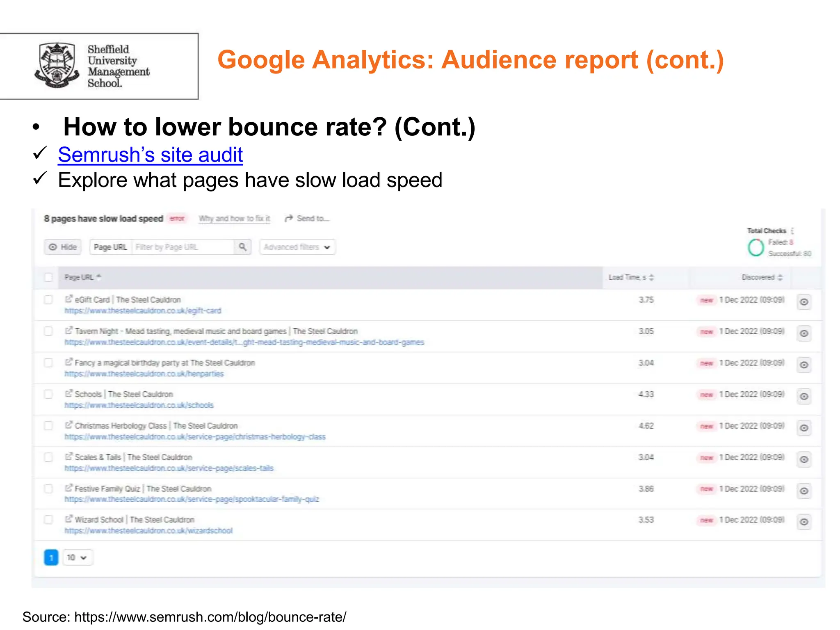This screenshot has height=630, width=840.
Task: Sort by Discovered column arrows
Action: (x=780, y=278)
